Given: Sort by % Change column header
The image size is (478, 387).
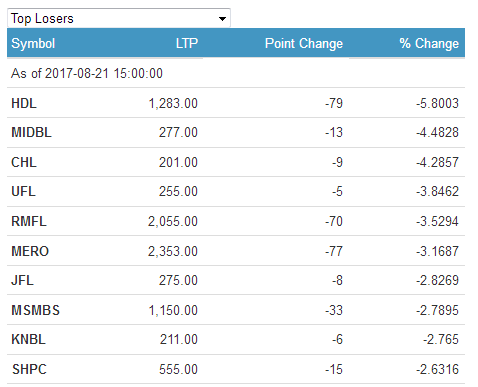Looking at the screenshot, I should pos(429,44).
